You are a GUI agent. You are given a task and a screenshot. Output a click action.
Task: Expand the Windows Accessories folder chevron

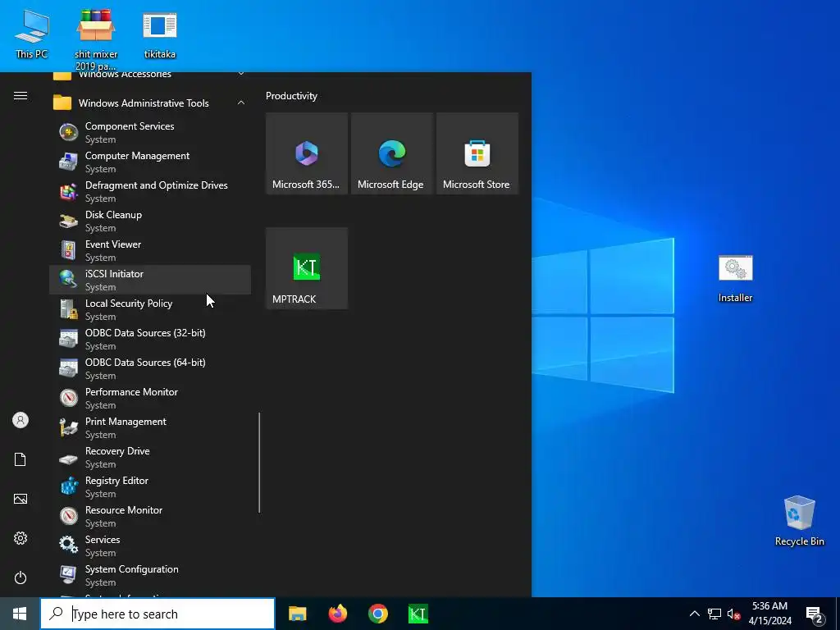241,74
